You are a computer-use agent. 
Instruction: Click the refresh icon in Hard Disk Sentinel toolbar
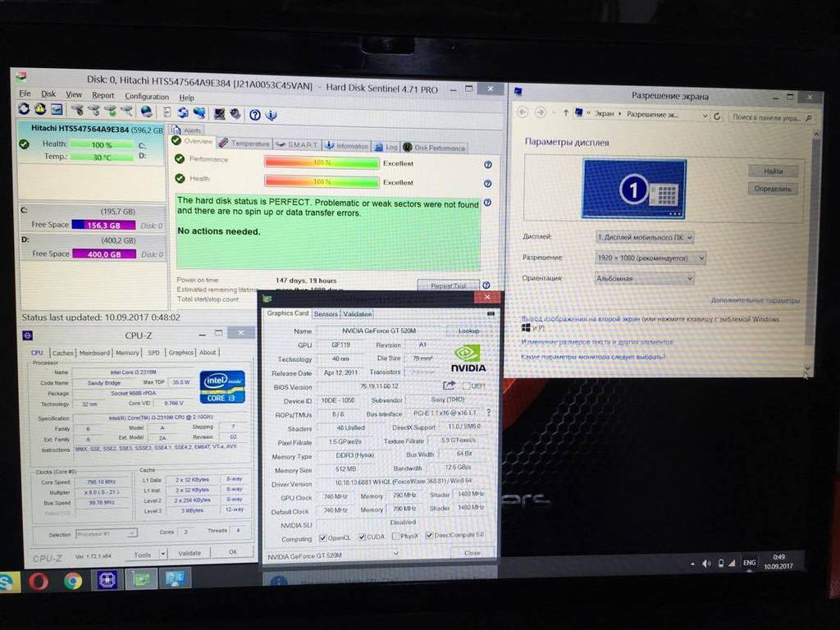24,109
